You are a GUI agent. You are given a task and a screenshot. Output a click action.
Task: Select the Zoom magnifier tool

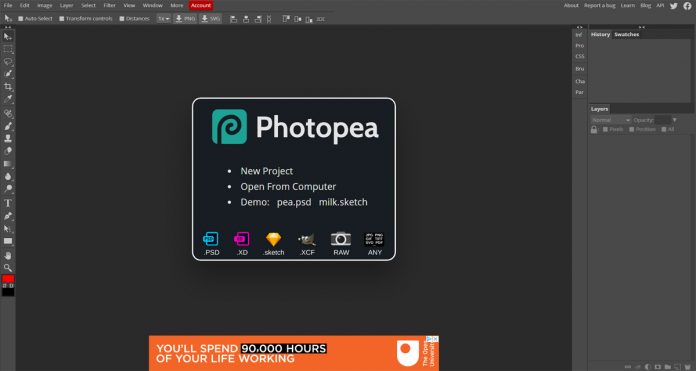pos(8,268)
